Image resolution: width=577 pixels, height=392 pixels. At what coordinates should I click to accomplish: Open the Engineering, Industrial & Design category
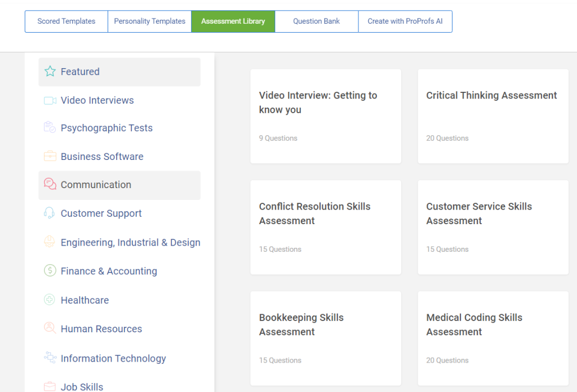click(x=130, y=243)
